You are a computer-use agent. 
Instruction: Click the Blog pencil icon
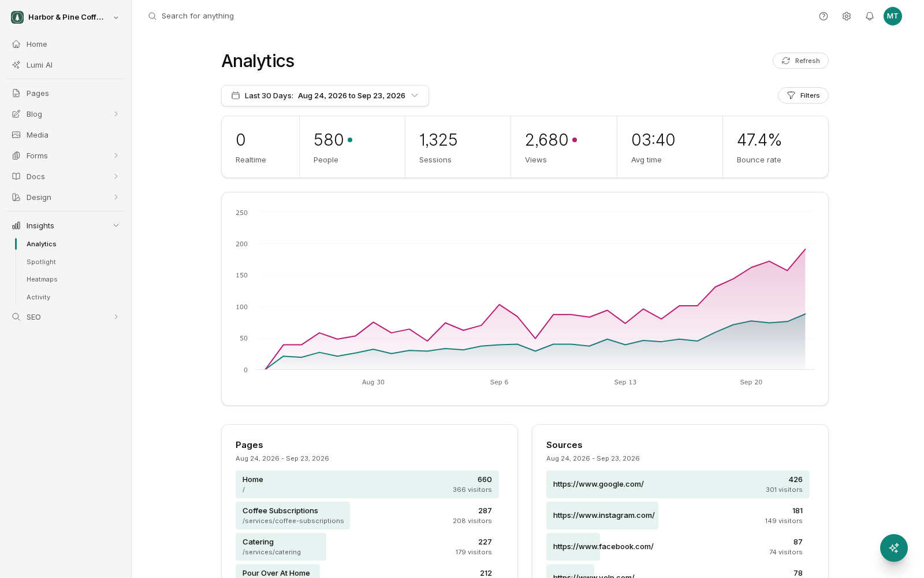(x=16, y=114)
